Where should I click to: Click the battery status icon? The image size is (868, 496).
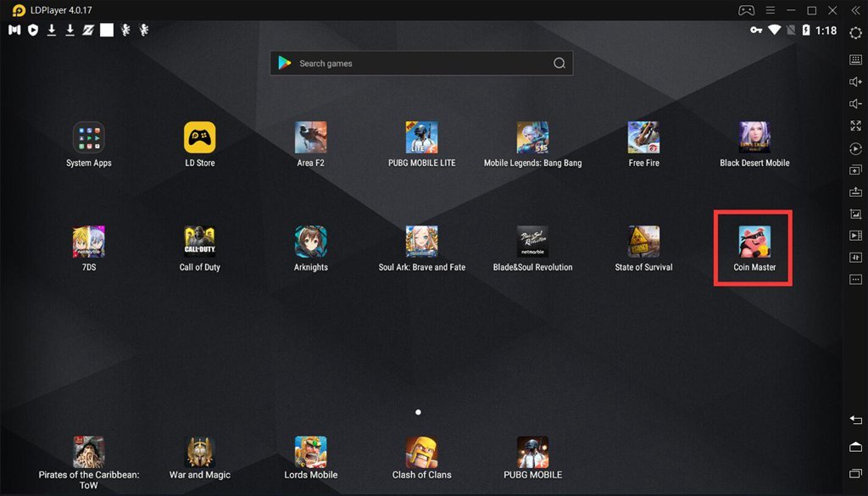[806, 30]
